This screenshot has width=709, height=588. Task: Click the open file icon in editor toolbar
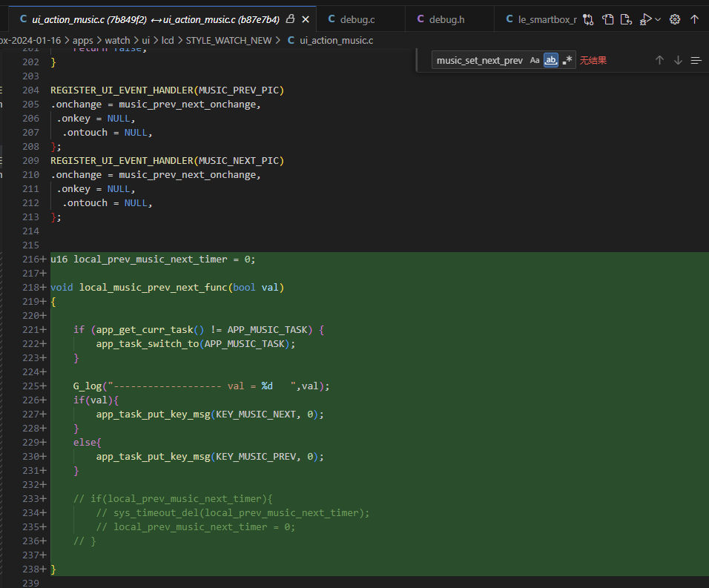click(x=607, y=19)
